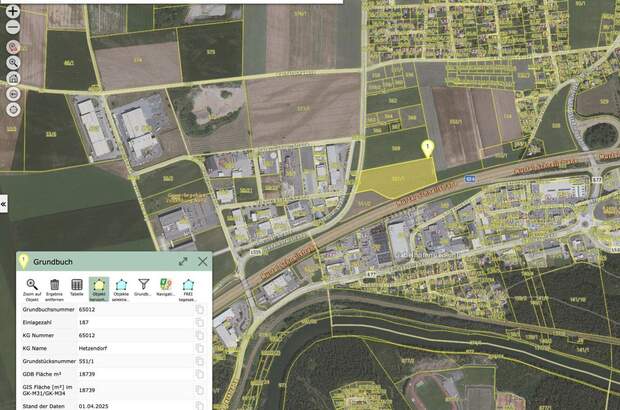Expand the Grundbuch panel to full size
Viewport: 620px width, 410px height.
click(x=183, y=261)
